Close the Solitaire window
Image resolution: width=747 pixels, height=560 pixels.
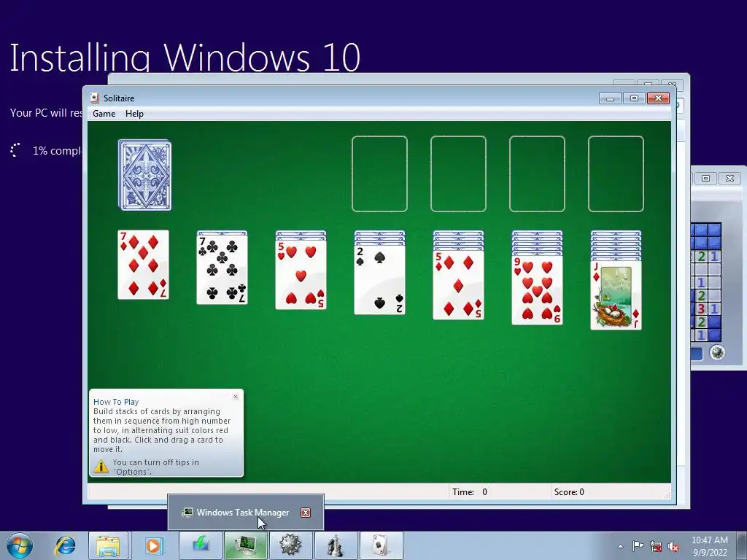tap(659, 98)
